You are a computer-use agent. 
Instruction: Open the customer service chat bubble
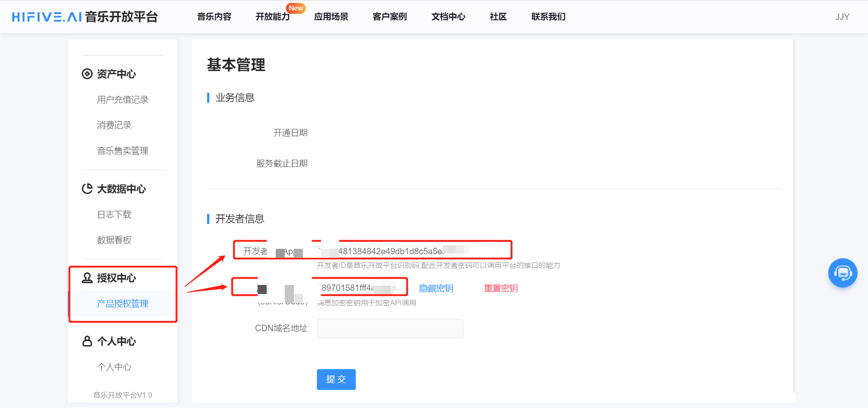[842, 273]
